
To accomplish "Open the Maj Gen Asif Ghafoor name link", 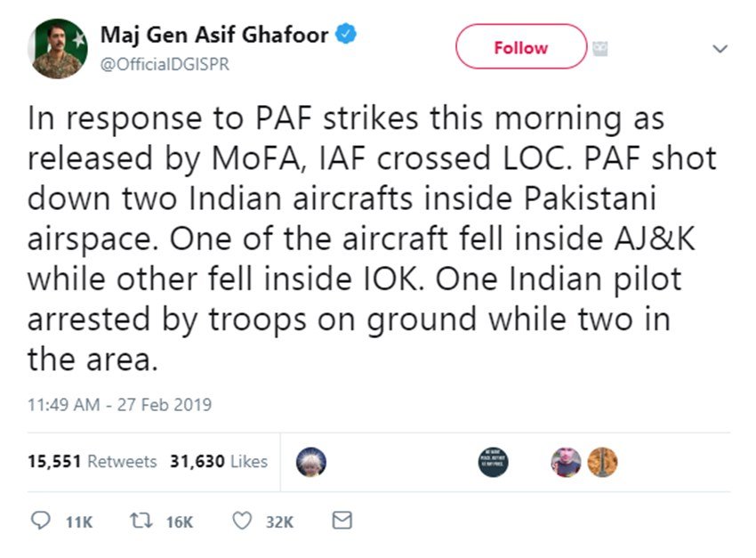I will click(213, 36).
